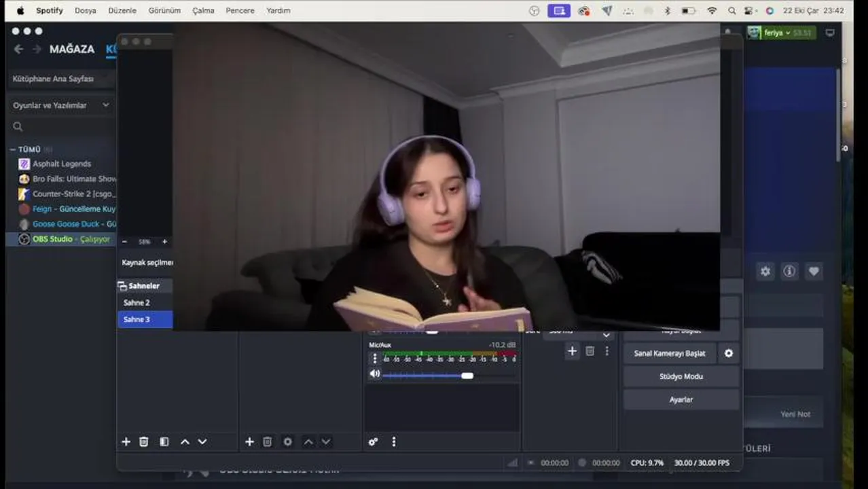The image size is (868, 489).
Task: Open the Yardım menu
Action: (x=278, y=10)
